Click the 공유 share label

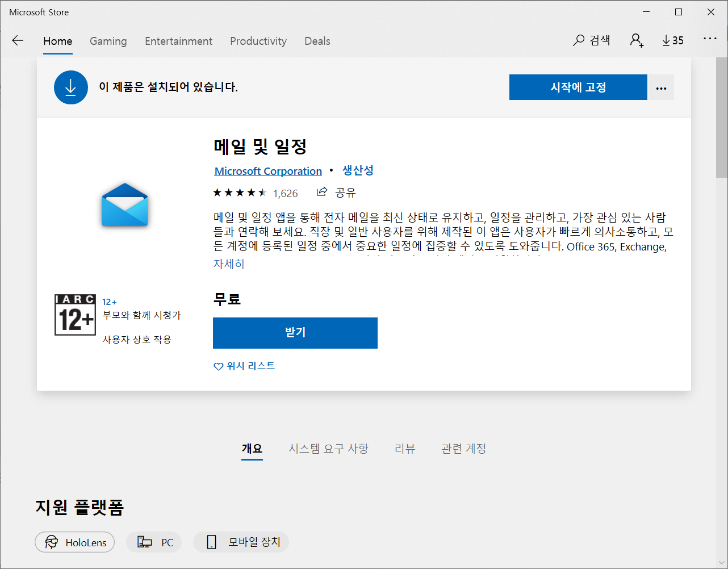point(346,193)
